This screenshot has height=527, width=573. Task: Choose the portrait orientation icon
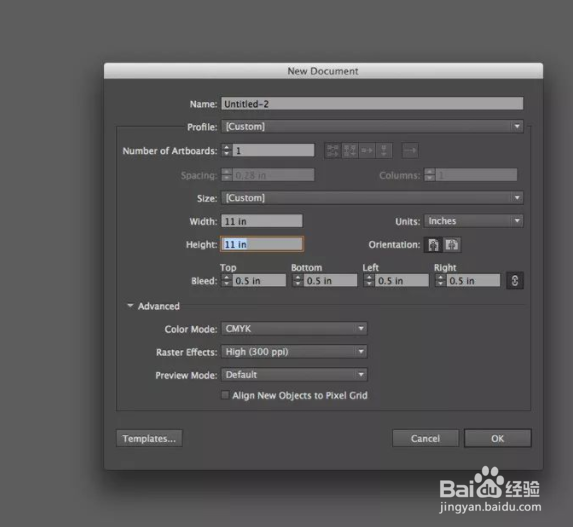[x=433, y=244]
